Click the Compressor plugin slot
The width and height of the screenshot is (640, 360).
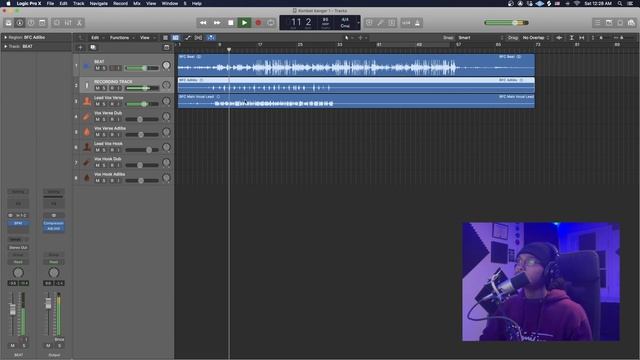53,223
